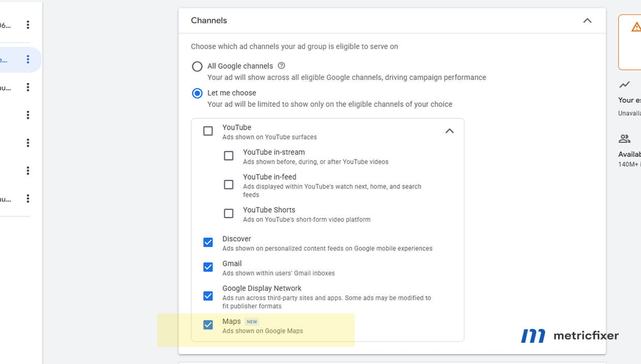641x364 pixels.
Task: Click the YouTube Shorts label text
Action: [269, 210]
